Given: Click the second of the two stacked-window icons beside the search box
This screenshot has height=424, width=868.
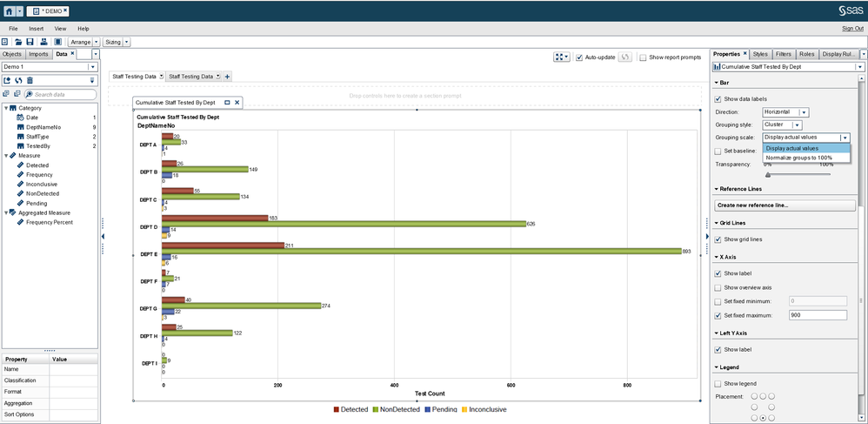Looking at the screenshot, I should tap(17, 94).
